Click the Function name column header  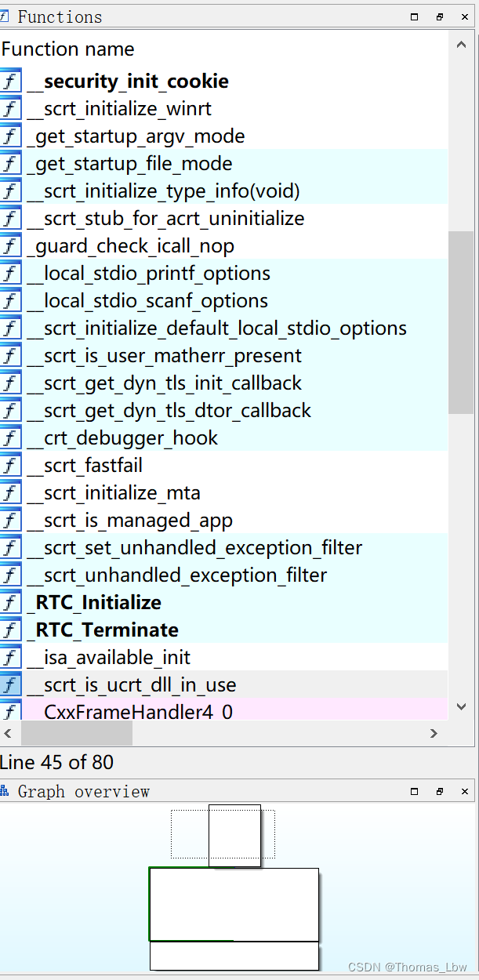[x=68, y=49]
